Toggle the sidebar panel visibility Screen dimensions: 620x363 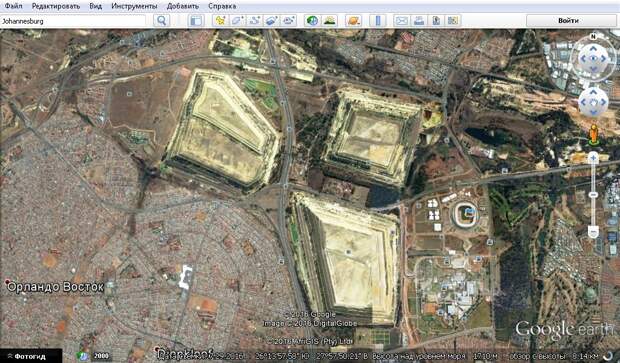pyautogui.click(x=196, y=21)
